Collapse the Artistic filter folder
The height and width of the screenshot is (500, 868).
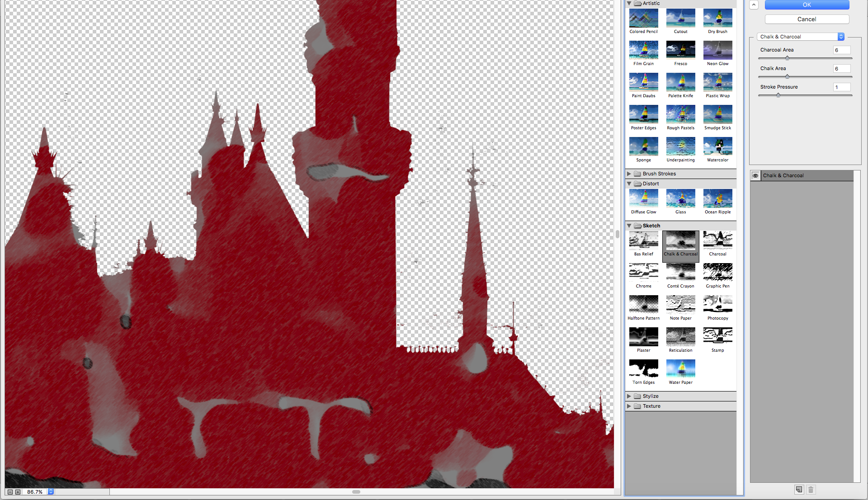click(x=629, y=3)
